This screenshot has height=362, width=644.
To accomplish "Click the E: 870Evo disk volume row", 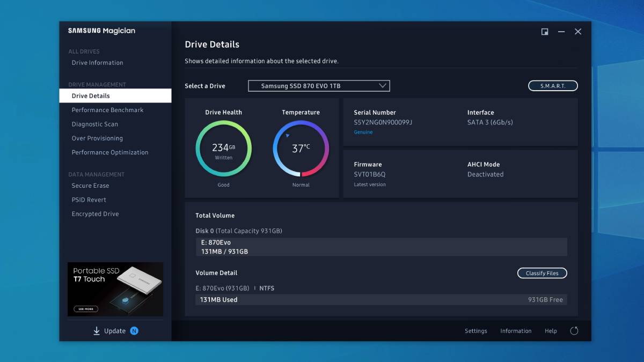I will pos(381,247).
